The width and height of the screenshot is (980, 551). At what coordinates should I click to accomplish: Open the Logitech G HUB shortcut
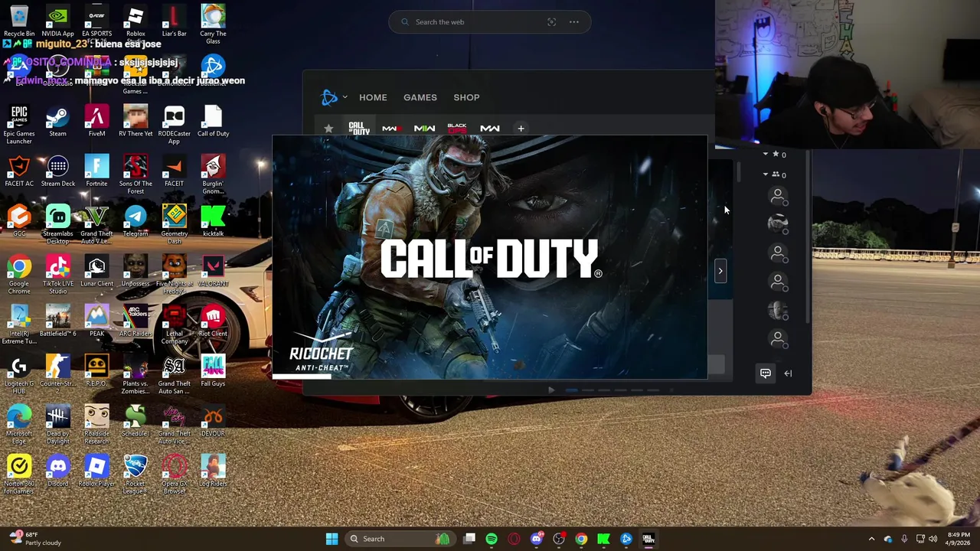coord(19,374)
